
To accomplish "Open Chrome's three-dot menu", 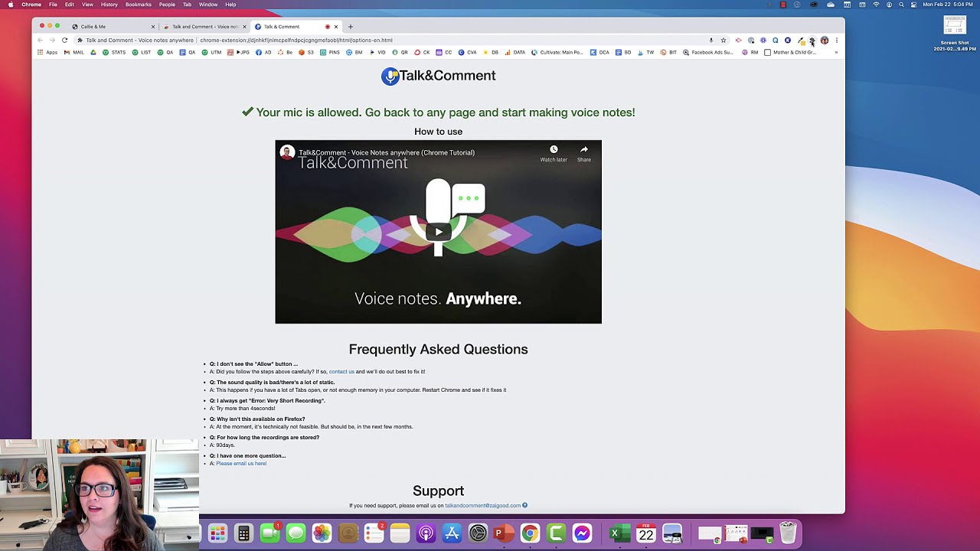I will (x=837, y=41).
